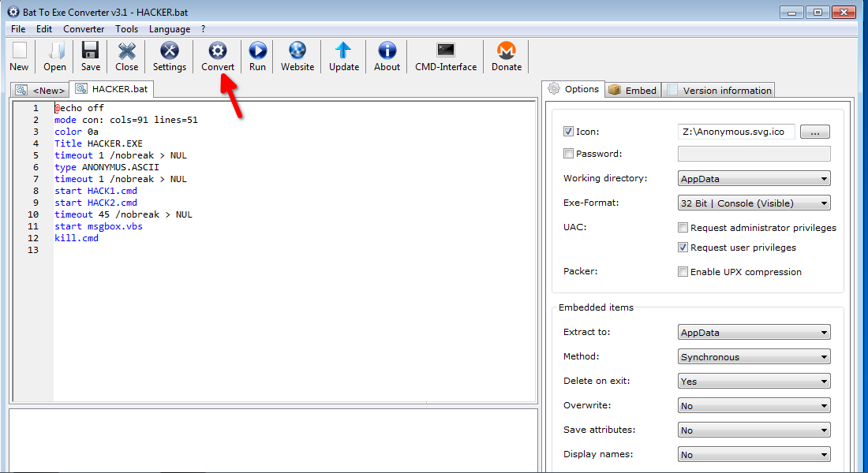Click the app icon in title bar
The image size is (868, 473).
pyautogui.click(x=13, y=12)
